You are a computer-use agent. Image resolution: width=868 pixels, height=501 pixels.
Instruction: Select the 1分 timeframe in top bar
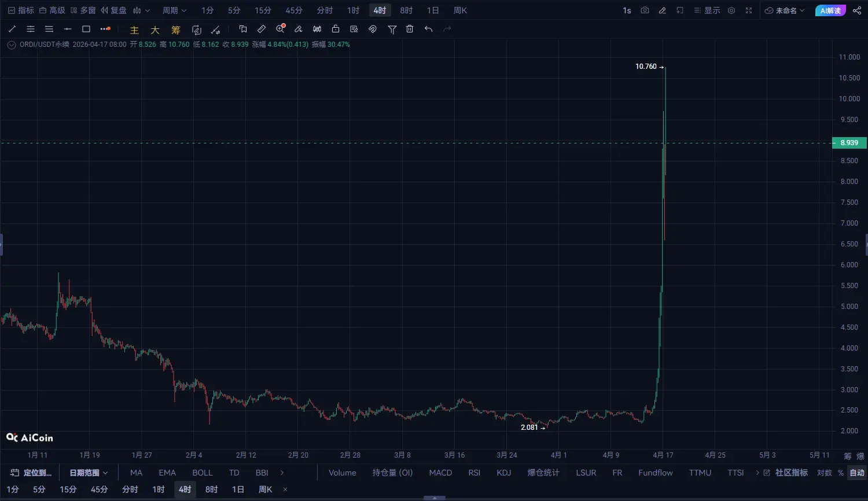(208, 10)
